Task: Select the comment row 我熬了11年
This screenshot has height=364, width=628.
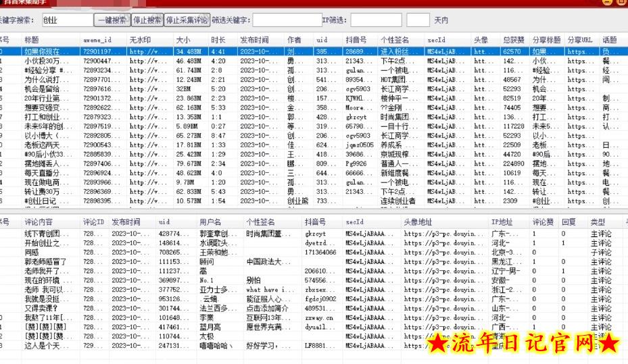Action: 312,317
